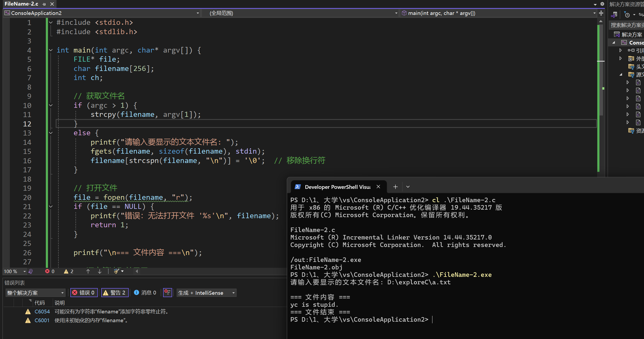
Task: Toggle the 警告 2 warnings filter
Action: point(115,293)
